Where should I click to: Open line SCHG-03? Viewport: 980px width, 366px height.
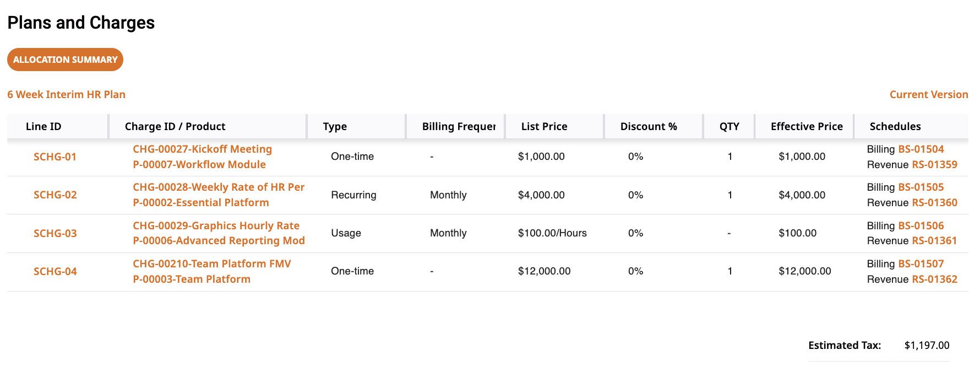pos(55,233)
